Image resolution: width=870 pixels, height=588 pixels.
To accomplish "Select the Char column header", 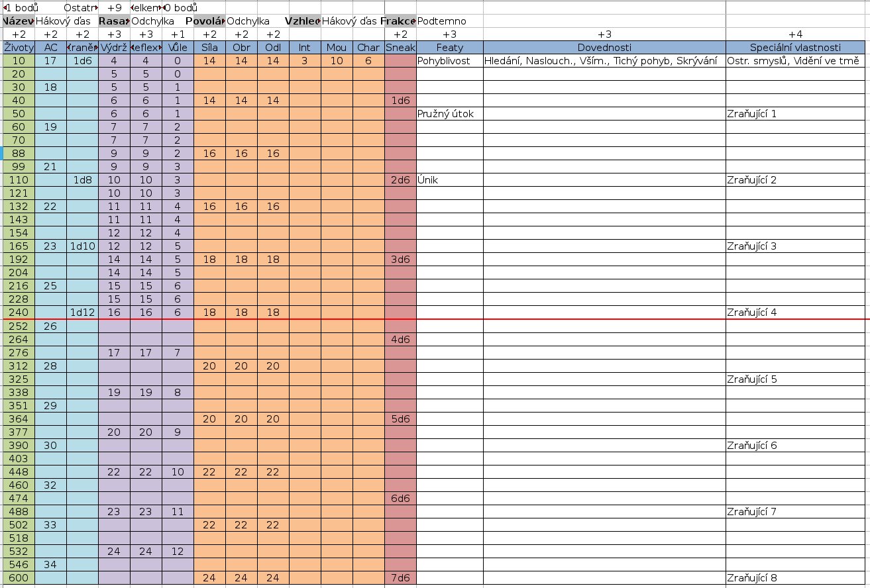I will click(x=368, y=48).
